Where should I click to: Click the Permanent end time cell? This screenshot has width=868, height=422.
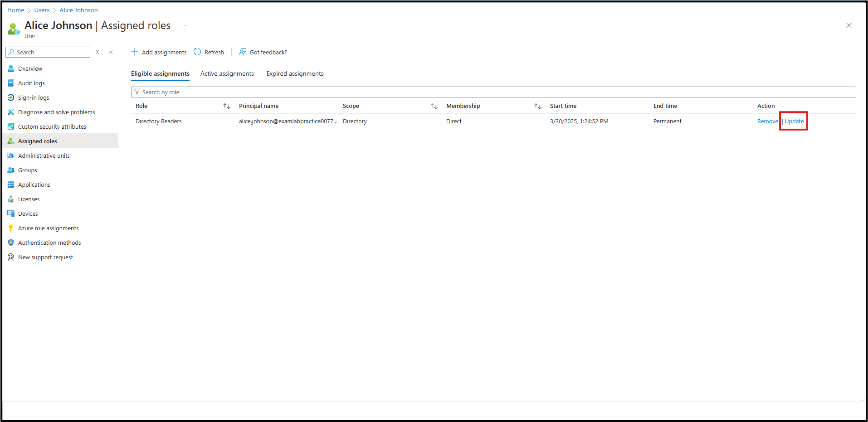[x=668, y=121]
